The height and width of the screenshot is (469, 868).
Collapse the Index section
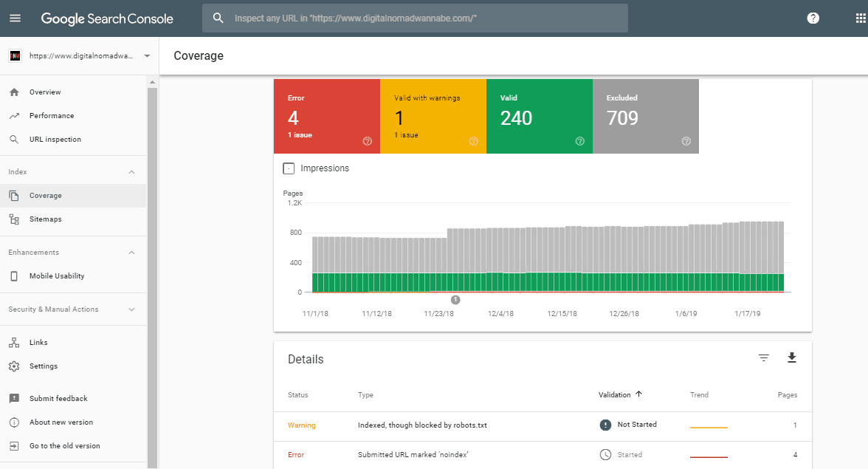click(x=132, y=172)
